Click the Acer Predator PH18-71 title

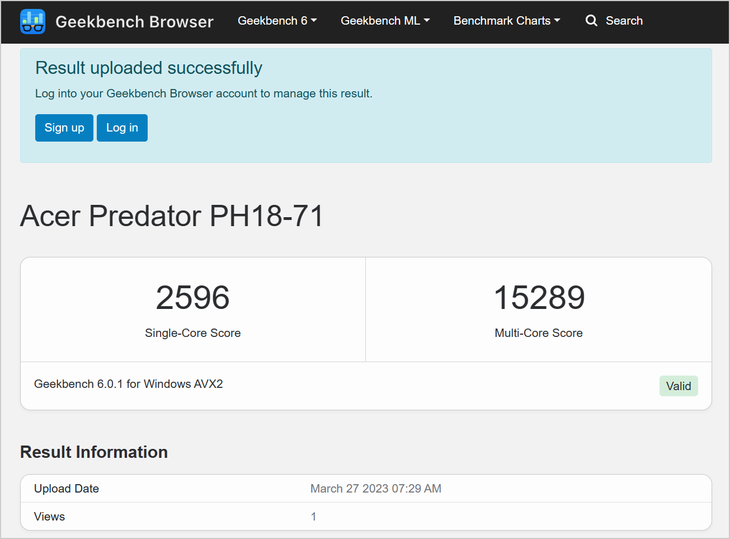tap(171, 216)
